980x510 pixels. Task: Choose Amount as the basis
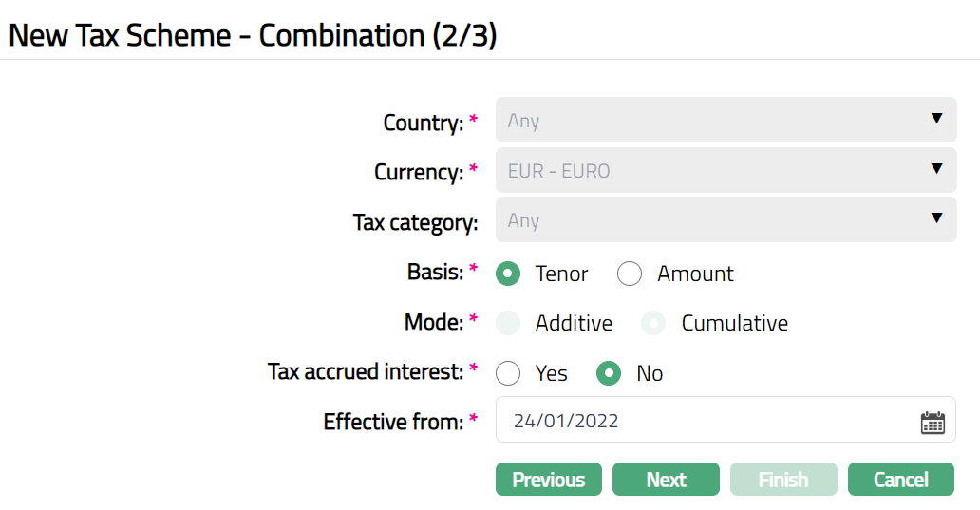[630, 274]
